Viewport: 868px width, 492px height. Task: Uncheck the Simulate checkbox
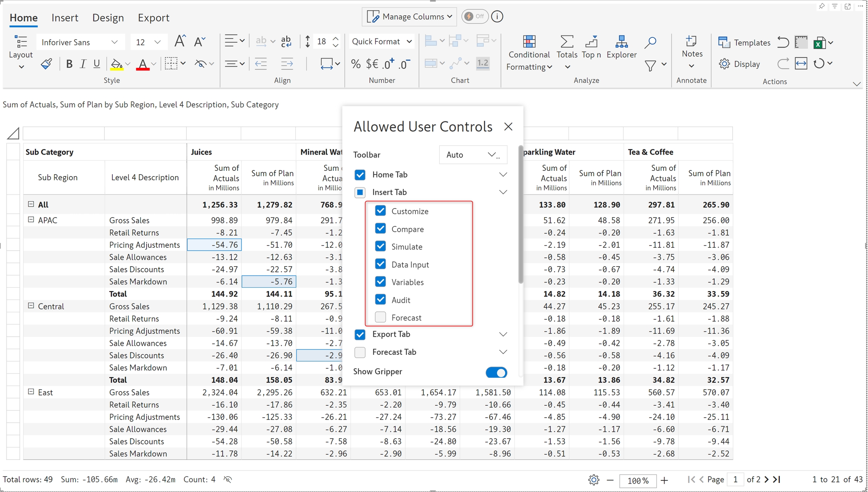coord(381,247)
